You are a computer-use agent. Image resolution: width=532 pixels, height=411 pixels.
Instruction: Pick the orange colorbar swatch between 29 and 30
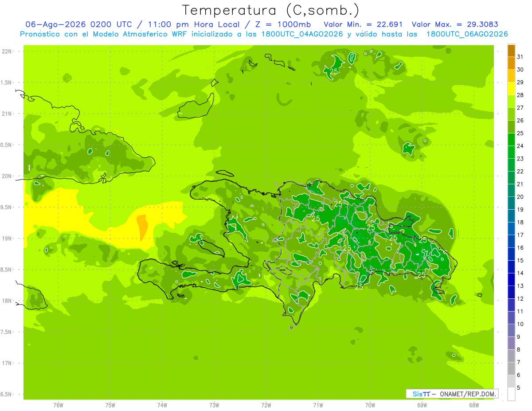click(x=511, y=76)
